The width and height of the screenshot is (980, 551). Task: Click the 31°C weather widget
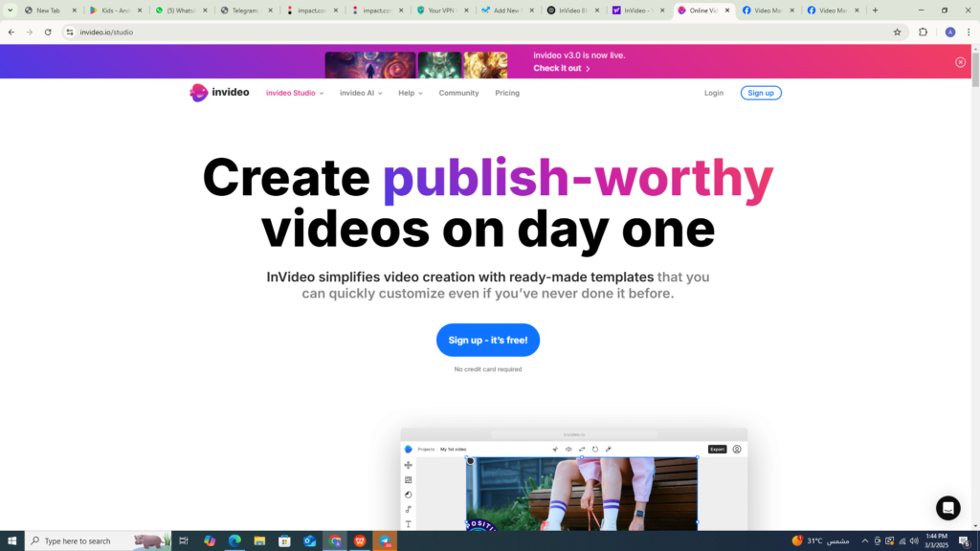coord(820,541)
